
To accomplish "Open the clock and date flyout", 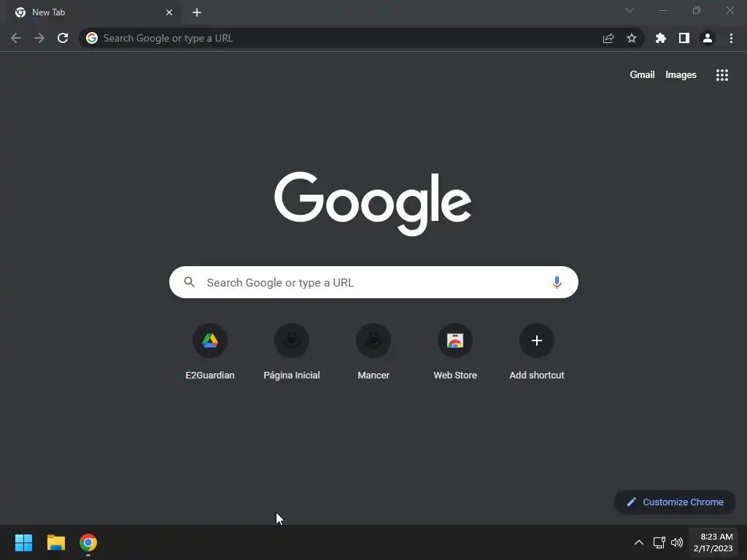I will pos(713,542).
